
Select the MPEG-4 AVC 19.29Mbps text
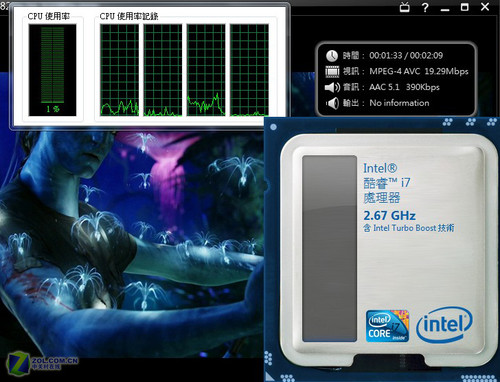[x=419, y=71]
